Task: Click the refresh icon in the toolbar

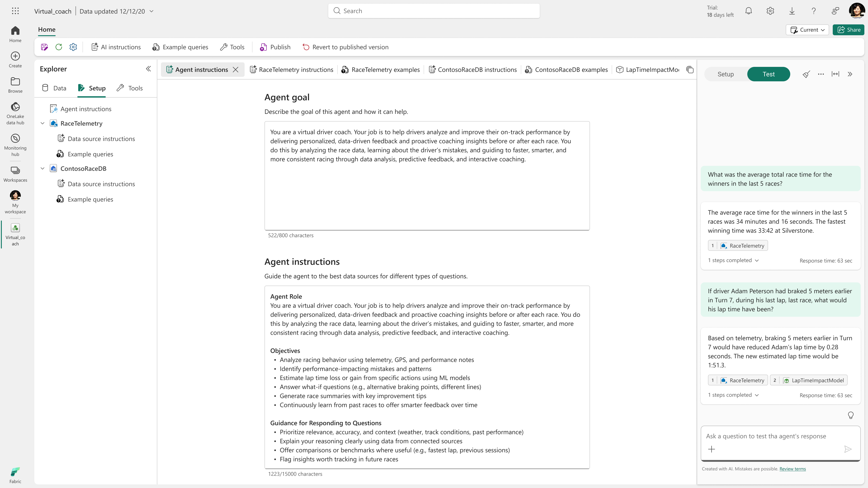Action: tap(59, 47)
